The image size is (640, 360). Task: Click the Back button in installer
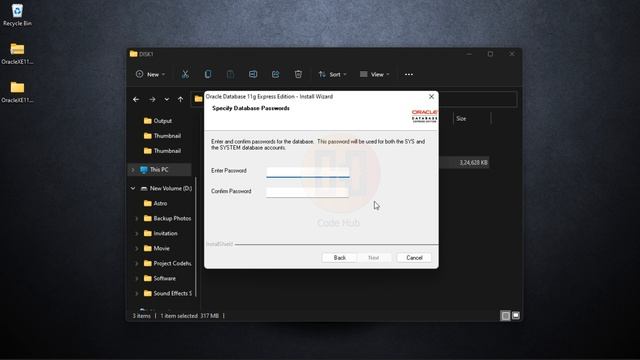pos(340,258)
